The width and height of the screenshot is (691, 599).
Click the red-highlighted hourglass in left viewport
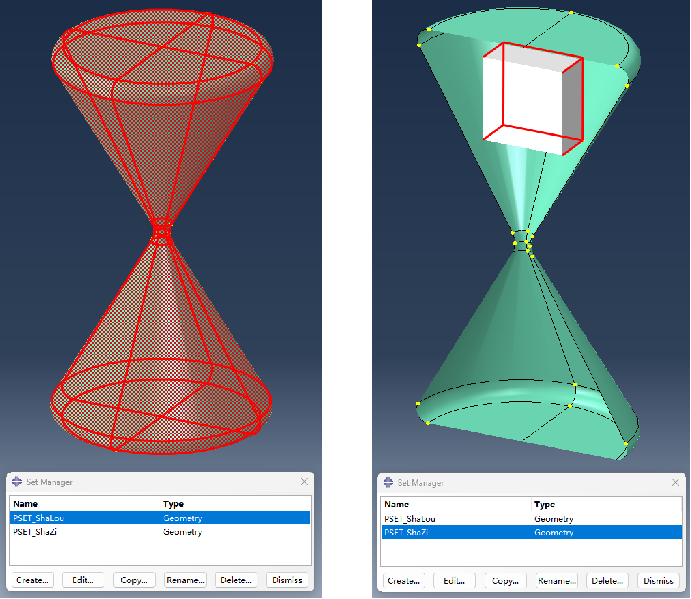[162, 231]
